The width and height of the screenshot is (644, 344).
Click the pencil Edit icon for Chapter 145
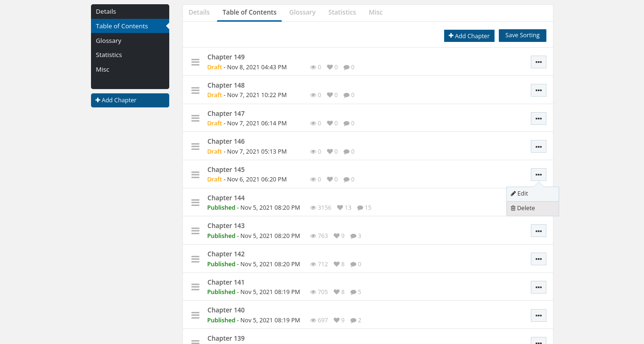(513, 193)
